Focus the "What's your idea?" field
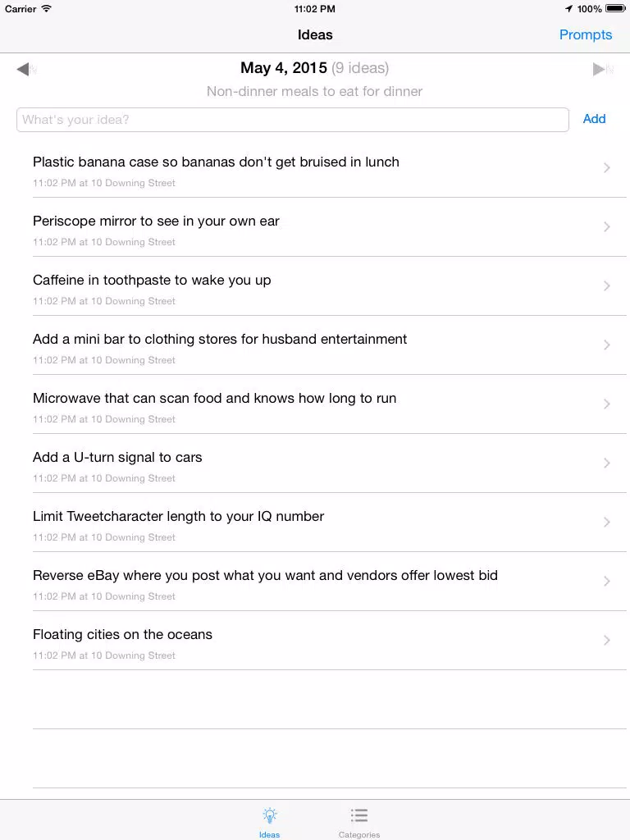Image resolution: width=630 pixels, height=840 pixels. (x=293, y=120)
